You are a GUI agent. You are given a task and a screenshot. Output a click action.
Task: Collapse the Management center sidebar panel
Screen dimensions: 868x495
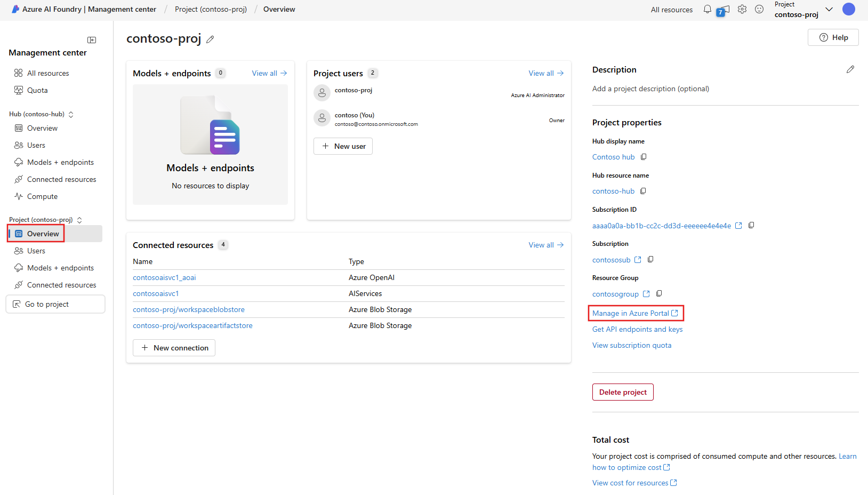(92, 40)
